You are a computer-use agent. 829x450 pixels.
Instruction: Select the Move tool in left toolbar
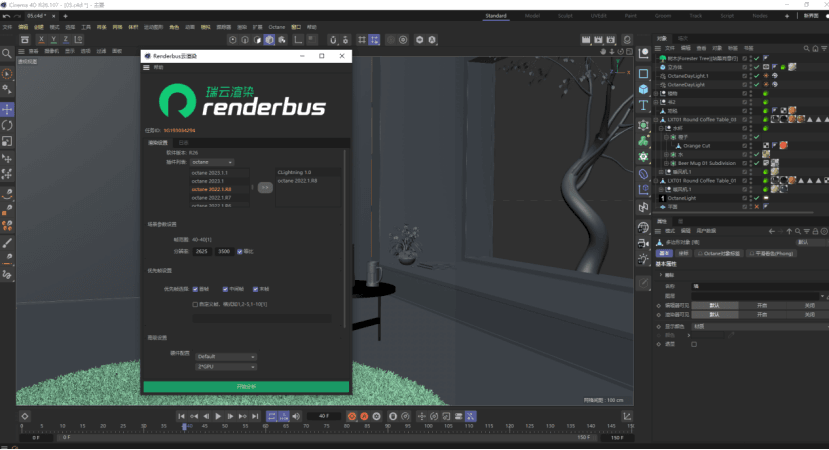tap(7, 109)
